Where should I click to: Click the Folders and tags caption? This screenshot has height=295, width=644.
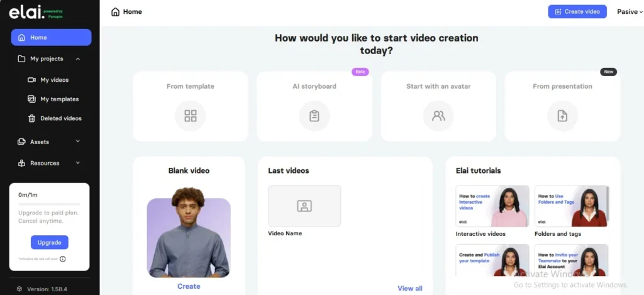point(558,234)
